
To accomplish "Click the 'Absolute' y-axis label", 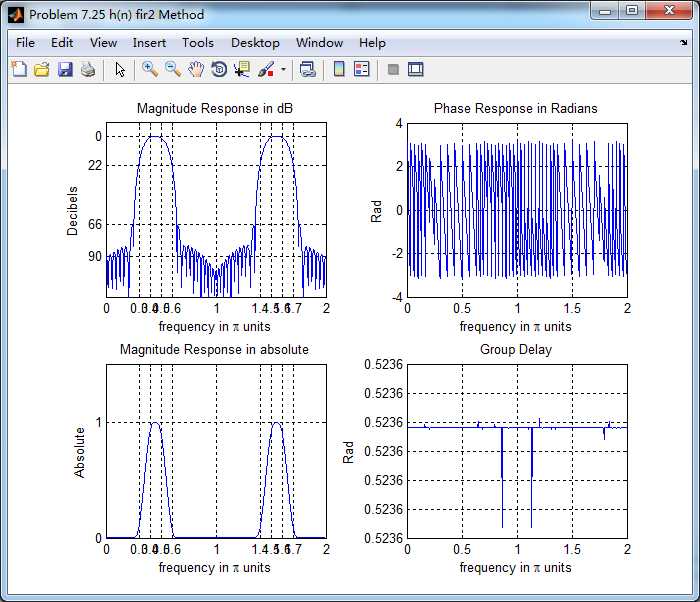I will click(79, 452).
